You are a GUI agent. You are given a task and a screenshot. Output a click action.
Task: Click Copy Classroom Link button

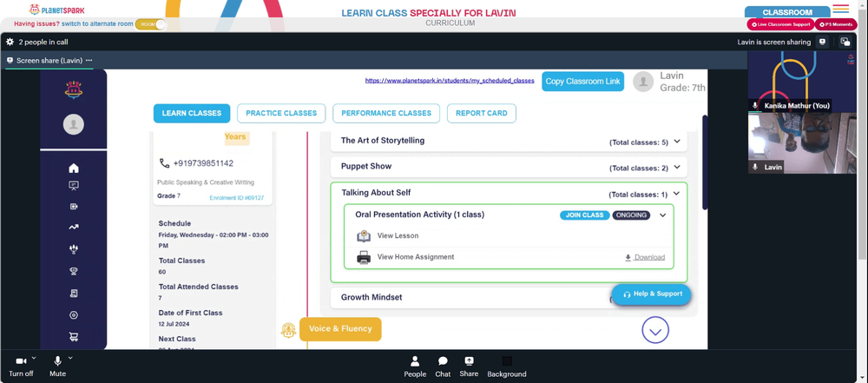point(583,82)
